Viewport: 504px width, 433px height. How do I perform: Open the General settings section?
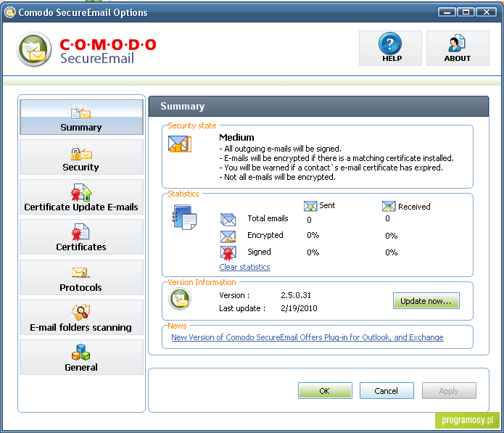(81, 357)
